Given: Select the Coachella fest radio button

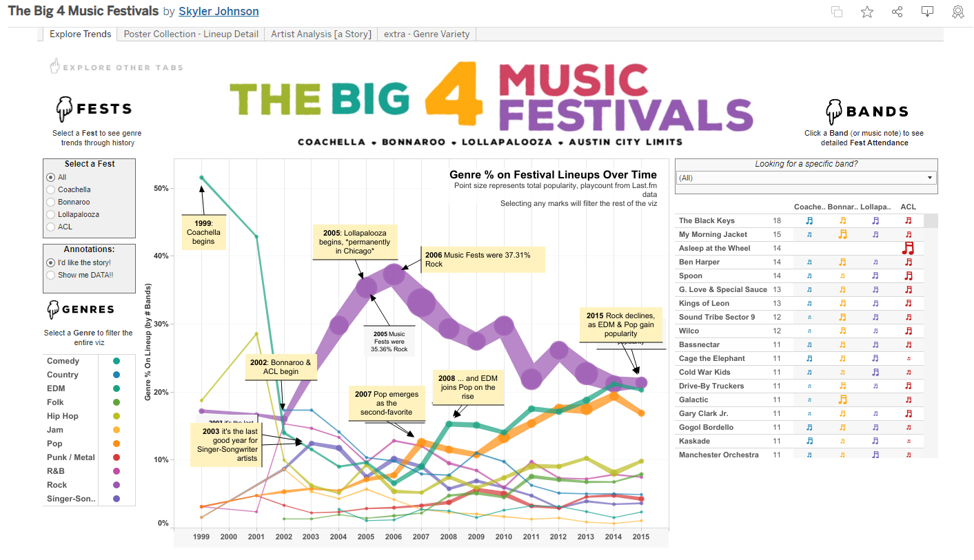Looking at the screenshot, I should click(51, 189).
